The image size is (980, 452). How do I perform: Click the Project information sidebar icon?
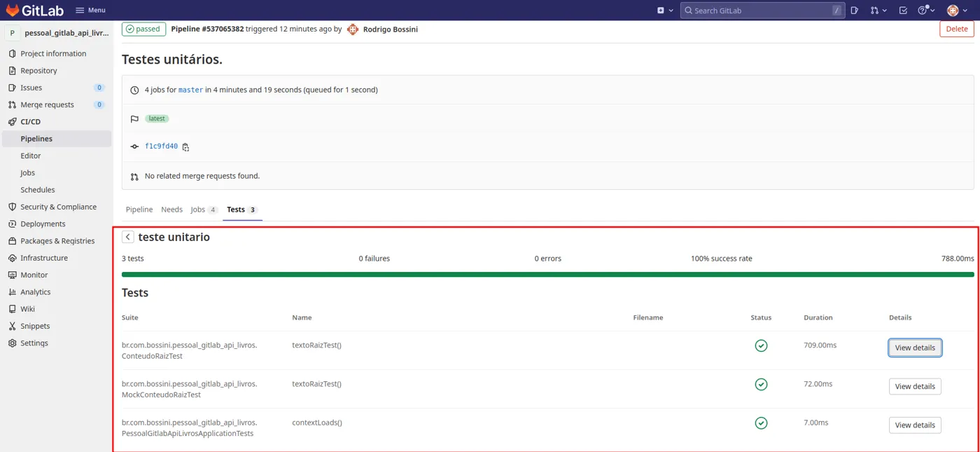pyautogui.click(x=12, y=54)
